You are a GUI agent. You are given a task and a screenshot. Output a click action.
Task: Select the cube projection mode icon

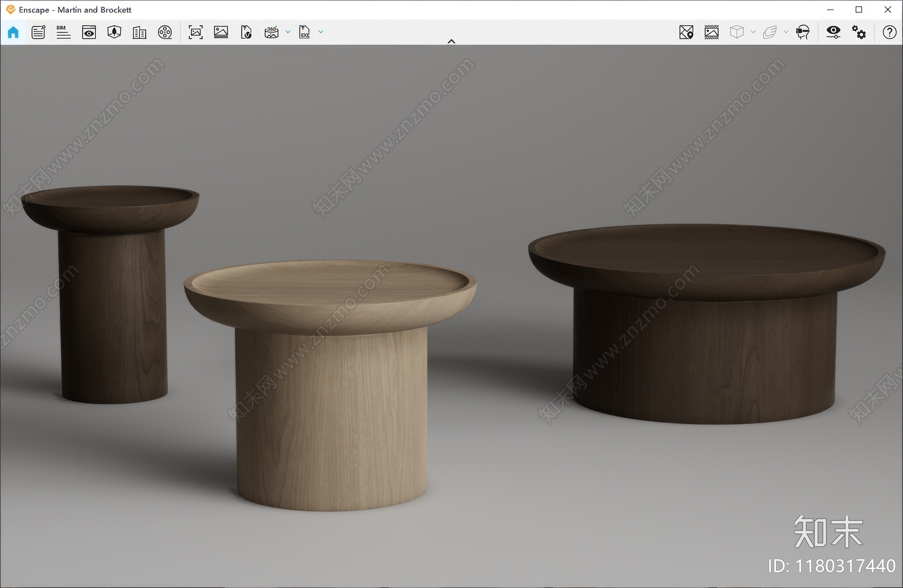click(737, 32)
